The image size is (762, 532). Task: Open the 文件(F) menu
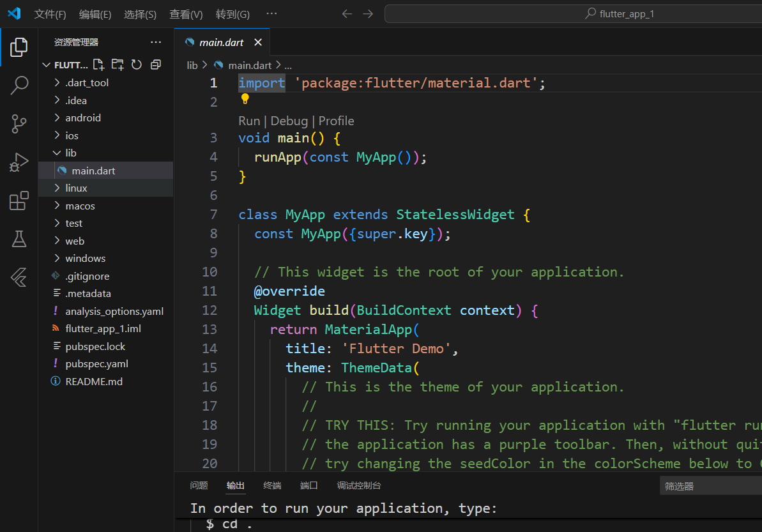50,14
